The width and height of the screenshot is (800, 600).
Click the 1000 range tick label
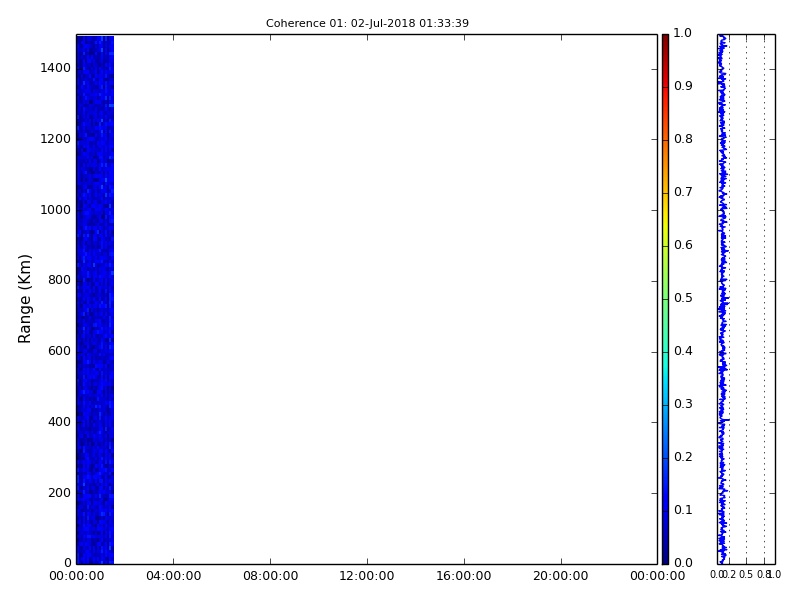click(x=55, y=210)
